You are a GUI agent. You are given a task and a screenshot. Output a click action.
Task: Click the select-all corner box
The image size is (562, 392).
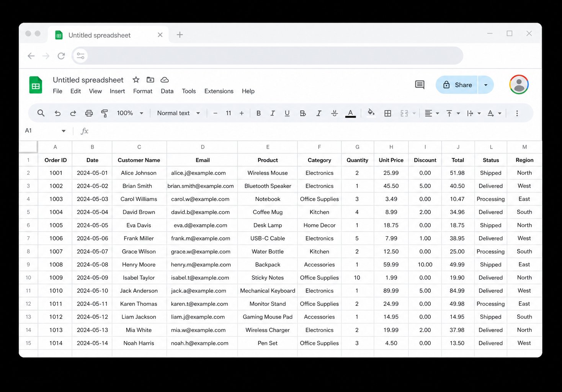pos(28,147)
